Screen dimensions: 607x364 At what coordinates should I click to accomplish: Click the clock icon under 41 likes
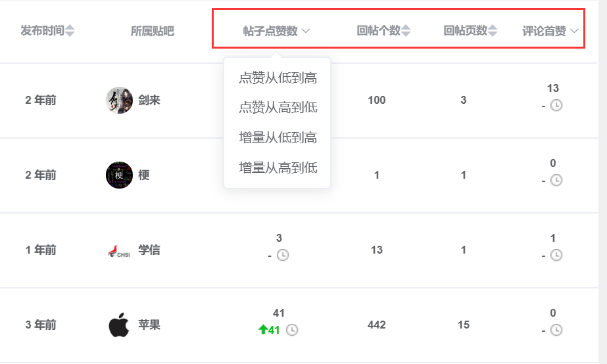click(x=292, y=330)
